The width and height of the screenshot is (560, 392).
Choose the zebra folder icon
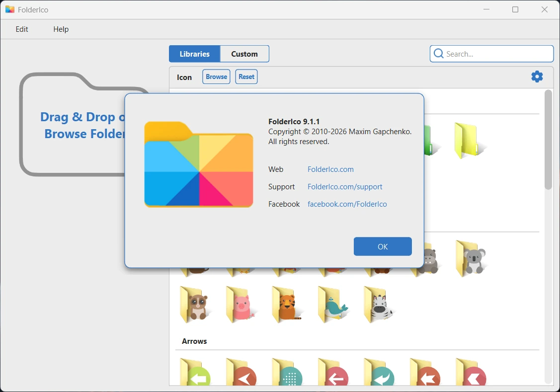379,305
